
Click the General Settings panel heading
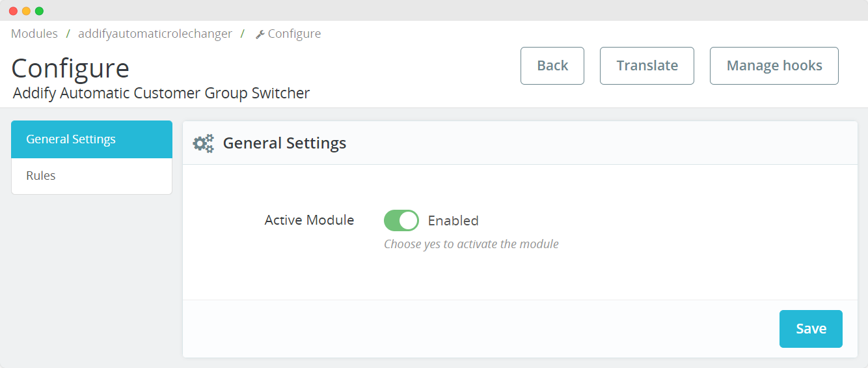pyautogui.click(x=284, y=143)
